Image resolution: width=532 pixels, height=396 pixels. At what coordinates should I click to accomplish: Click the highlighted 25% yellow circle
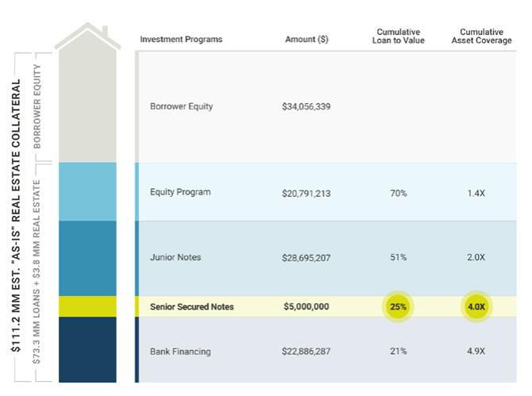[398, 306]
